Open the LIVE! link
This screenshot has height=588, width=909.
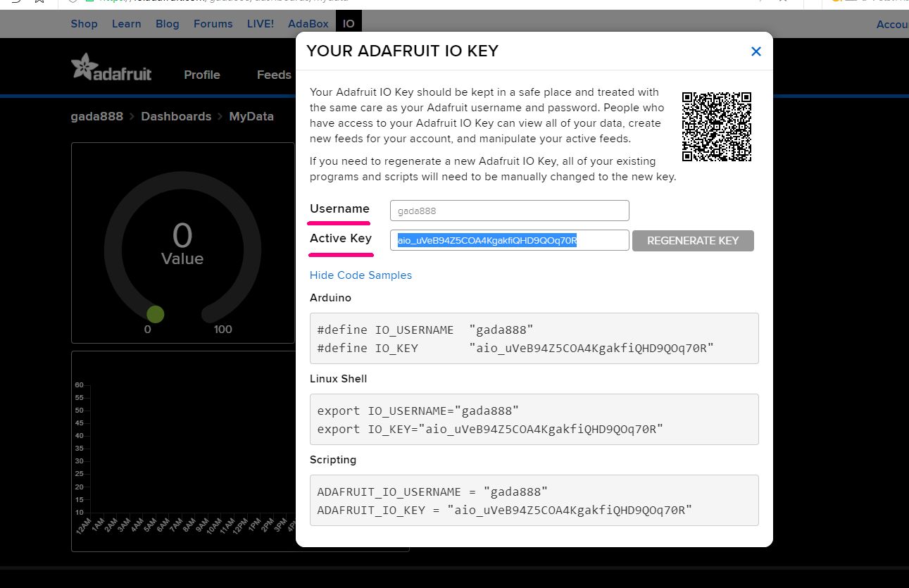(x=261, y=24)
